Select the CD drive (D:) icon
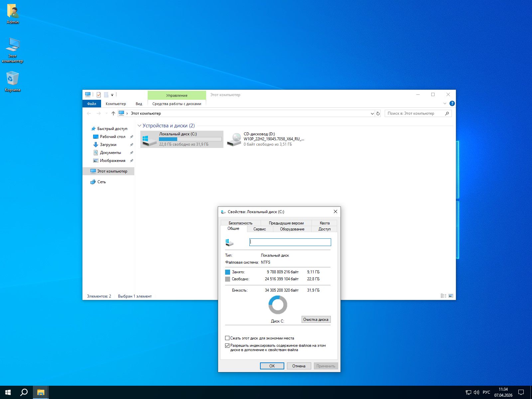The height and width of the screenshot is (399, 532). click(x=234, y=139)
